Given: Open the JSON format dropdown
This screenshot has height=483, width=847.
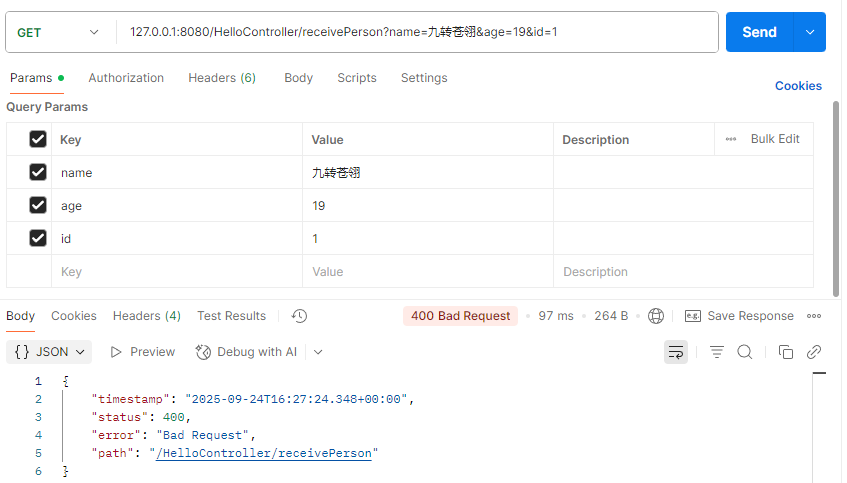Looking at the screenshot, I should coord(49,352).
